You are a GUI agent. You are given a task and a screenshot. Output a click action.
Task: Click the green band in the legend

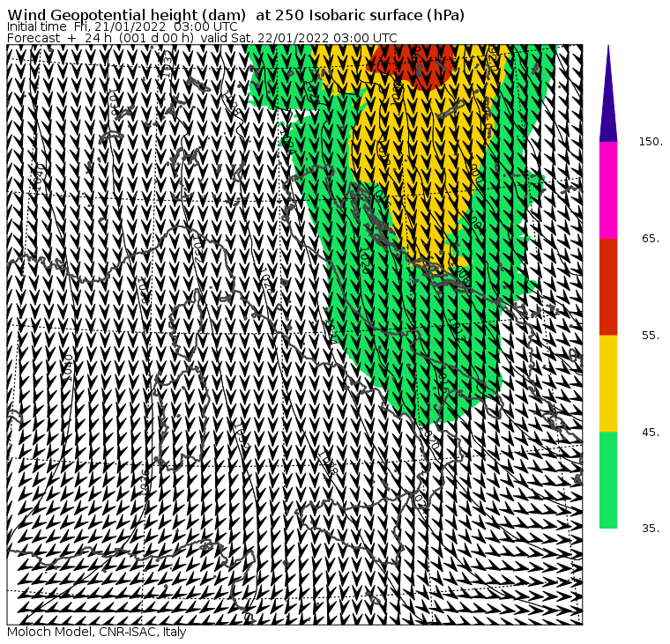(608, 480)
